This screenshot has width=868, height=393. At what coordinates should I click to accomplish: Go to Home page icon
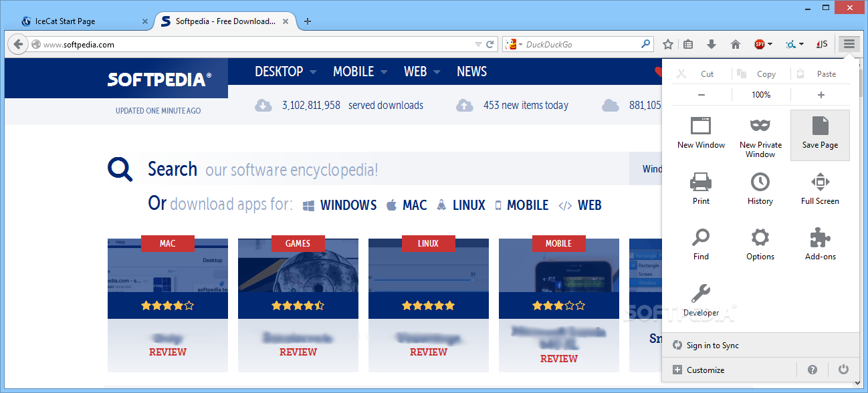pyautogui.click(x=736, y=44)
